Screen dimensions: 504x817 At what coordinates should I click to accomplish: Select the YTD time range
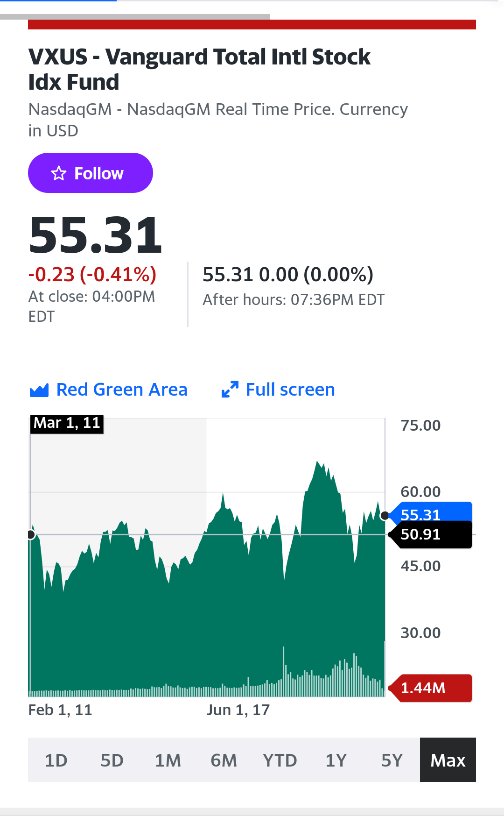click(280, 760)
